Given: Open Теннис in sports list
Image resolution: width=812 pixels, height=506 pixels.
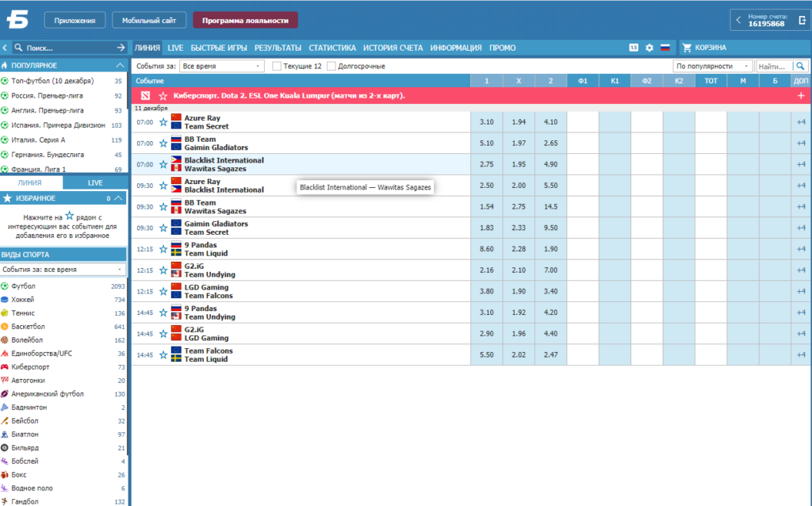Looking at the screenshot, I should tap(23, 312).
